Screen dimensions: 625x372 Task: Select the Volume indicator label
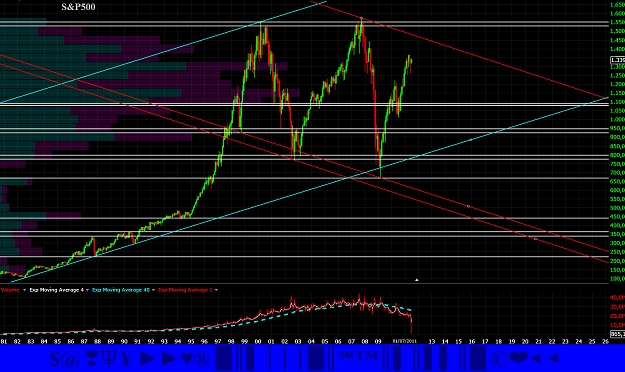pos(10,290)
